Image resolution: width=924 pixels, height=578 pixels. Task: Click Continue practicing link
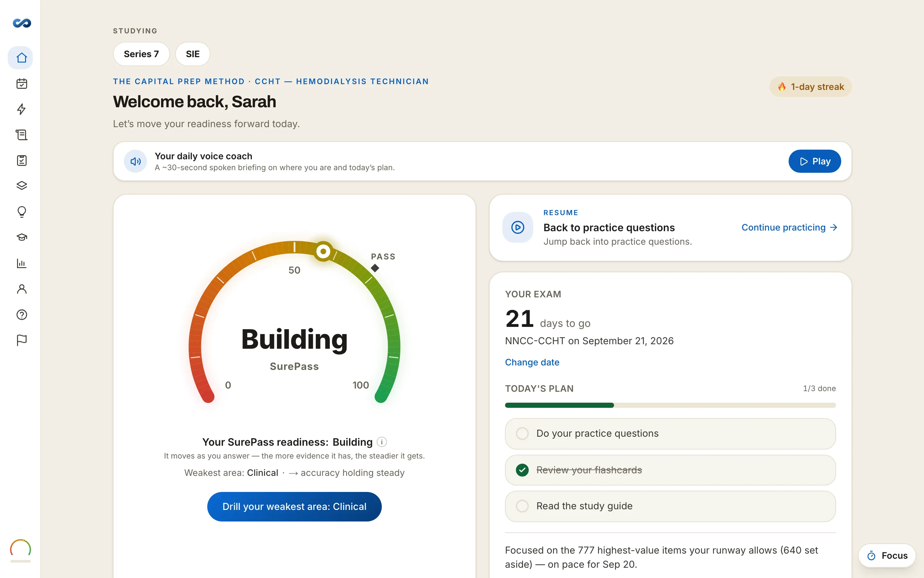point(789,227)
